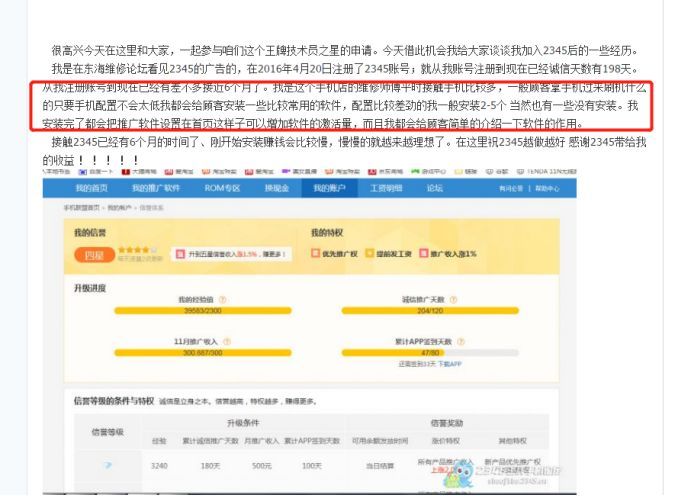The image size is (692, 496).
Task: Click the 提前发工资 privilege icon
Action: coord(369,253)
